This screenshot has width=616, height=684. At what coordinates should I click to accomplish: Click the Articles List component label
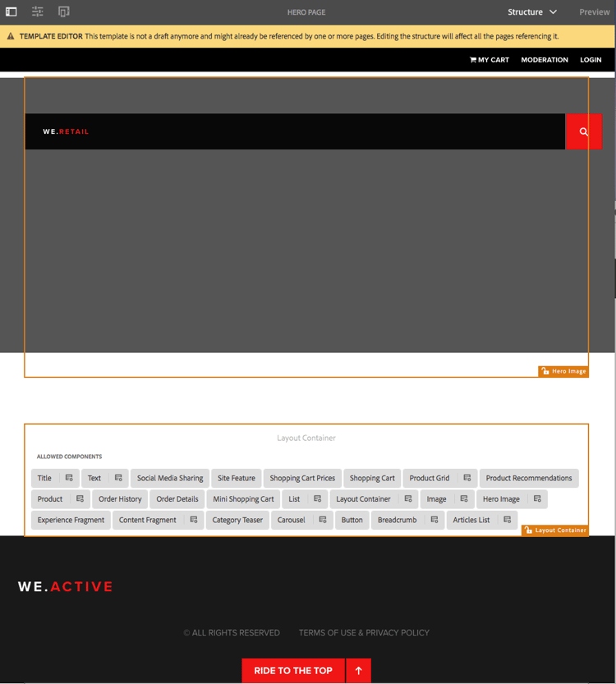471,520
